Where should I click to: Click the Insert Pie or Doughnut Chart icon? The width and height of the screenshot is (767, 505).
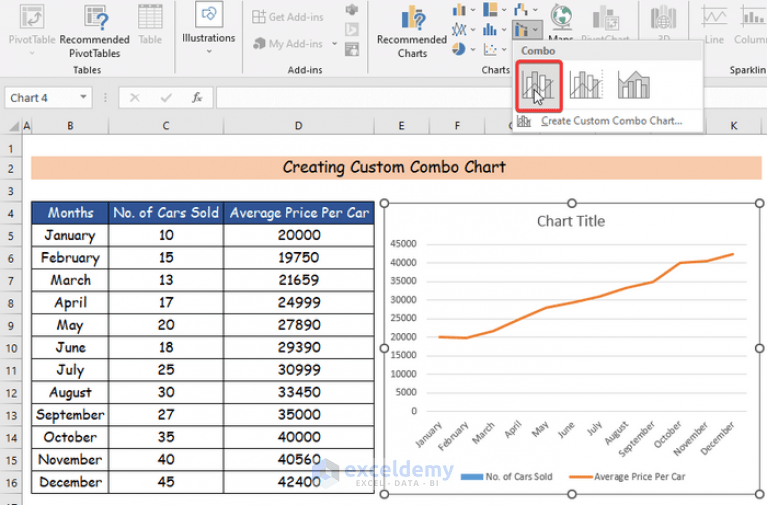click(459, 49)
